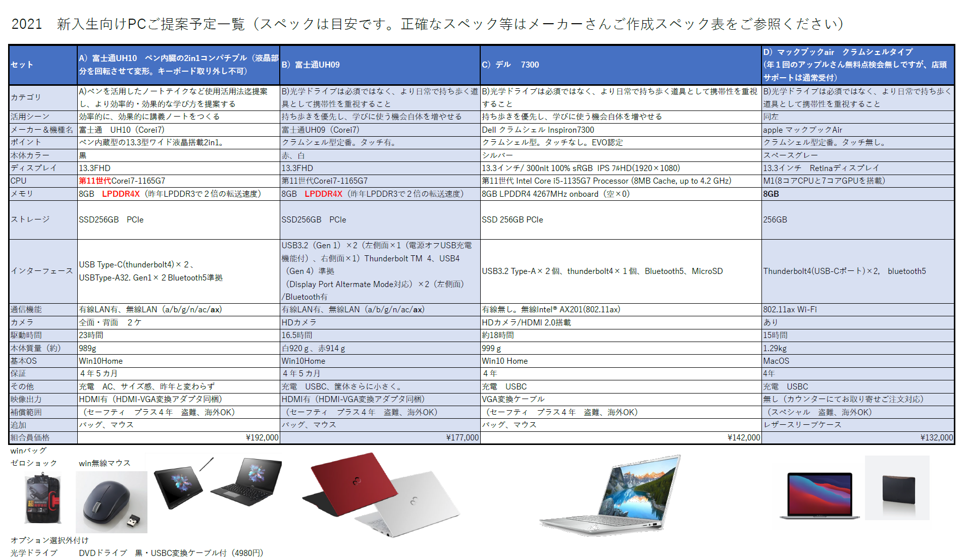This screenshot has width=970, height=560.
Task: Select the header cell 'セット'
Action: coord(43,65)
